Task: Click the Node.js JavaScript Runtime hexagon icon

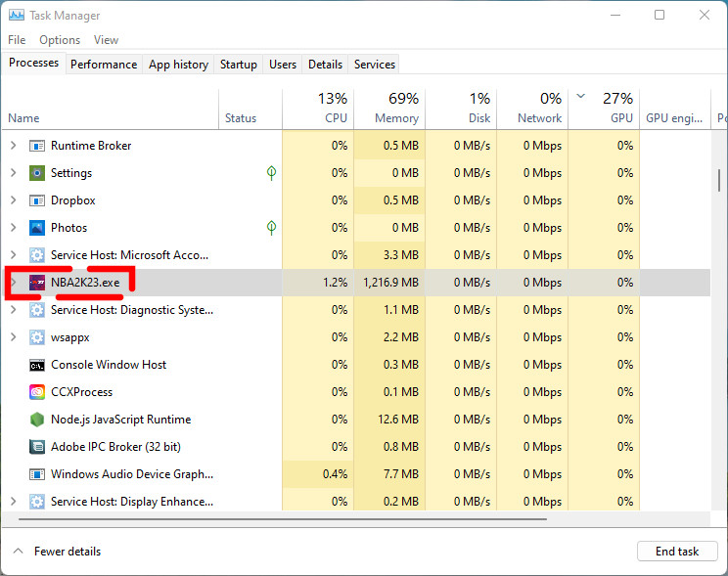Action: (x=37, y=420)
